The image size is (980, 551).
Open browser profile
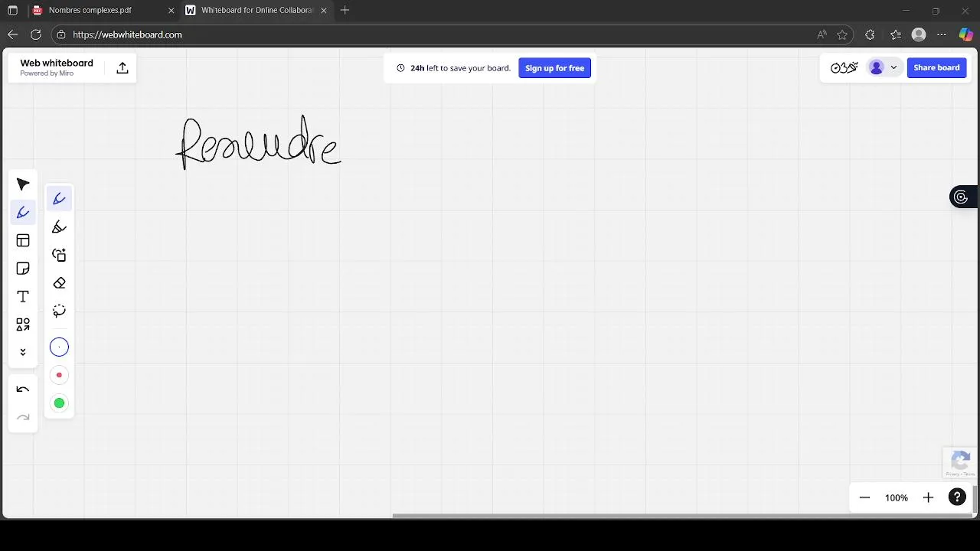[919, 34]
